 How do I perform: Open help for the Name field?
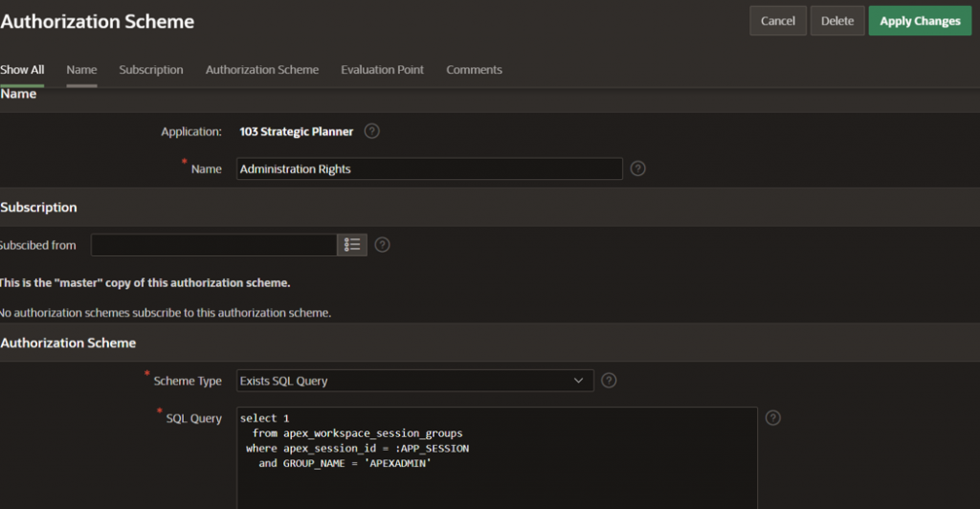pos(637,168)
